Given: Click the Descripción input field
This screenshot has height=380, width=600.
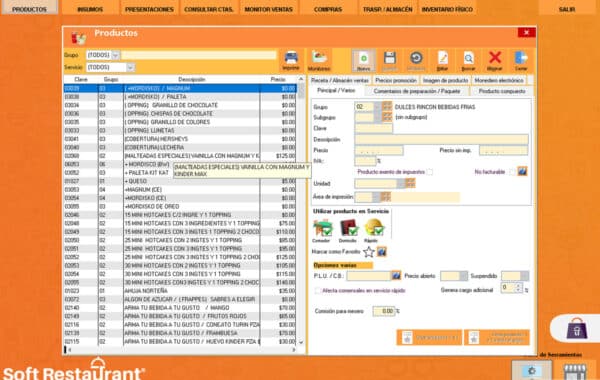Looking at the screenshot, I should coord(441,139).
